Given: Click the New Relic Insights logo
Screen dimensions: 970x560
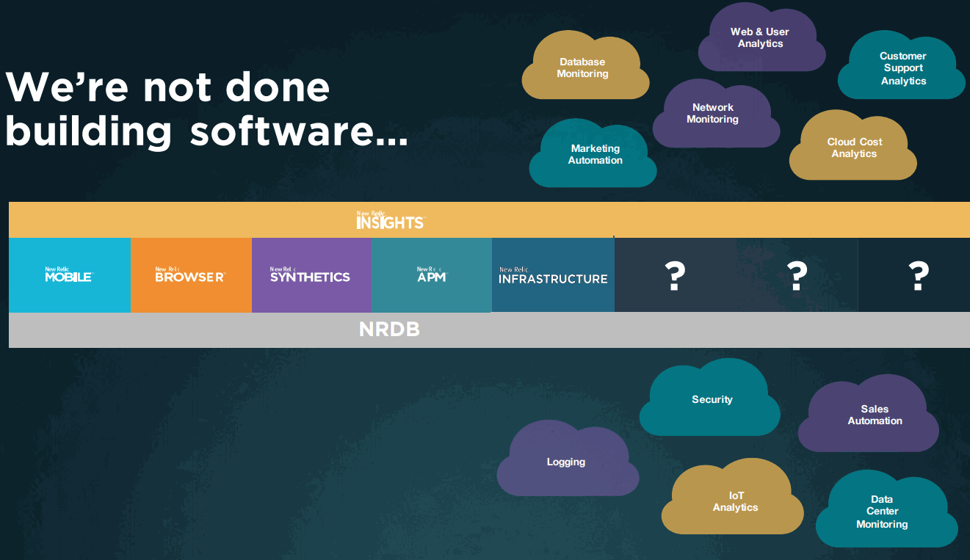Looking at the screenshot, I should (390, 220).
